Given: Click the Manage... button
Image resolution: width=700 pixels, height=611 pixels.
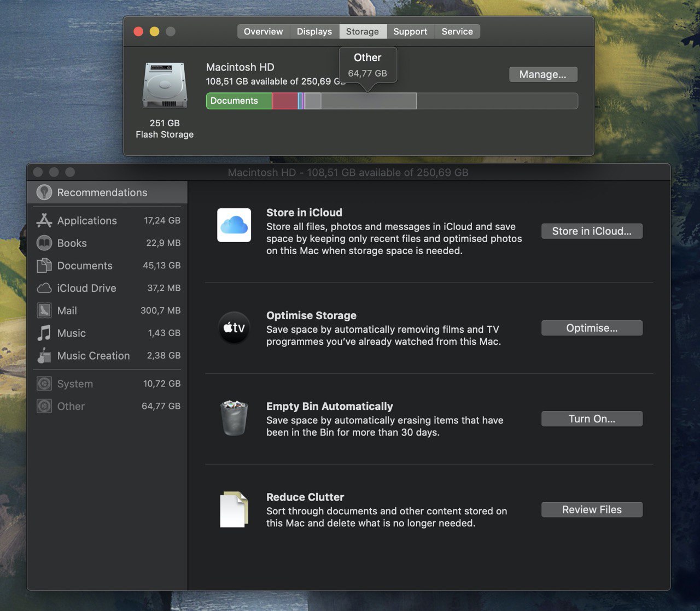Looking at the screenshot, I should [x=543, y=74].
